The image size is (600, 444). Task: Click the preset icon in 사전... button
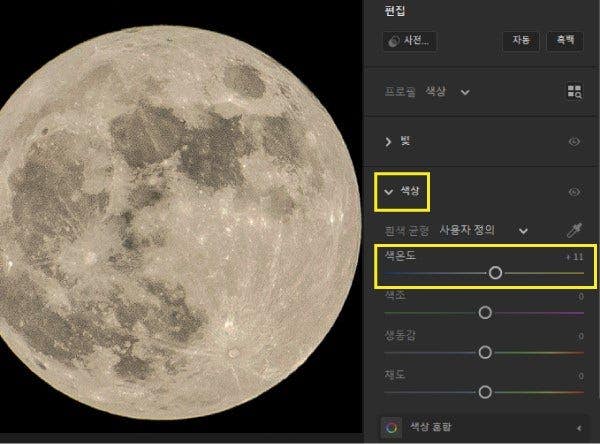[393, 41]
